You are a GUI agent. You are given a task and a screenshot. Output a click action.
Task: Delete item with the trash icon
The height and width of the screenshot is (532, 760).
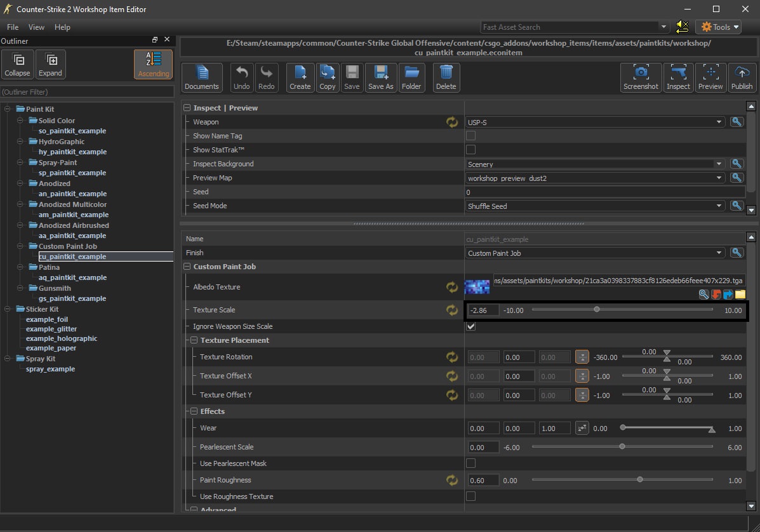pyautogui.click(x=446, y=77)
